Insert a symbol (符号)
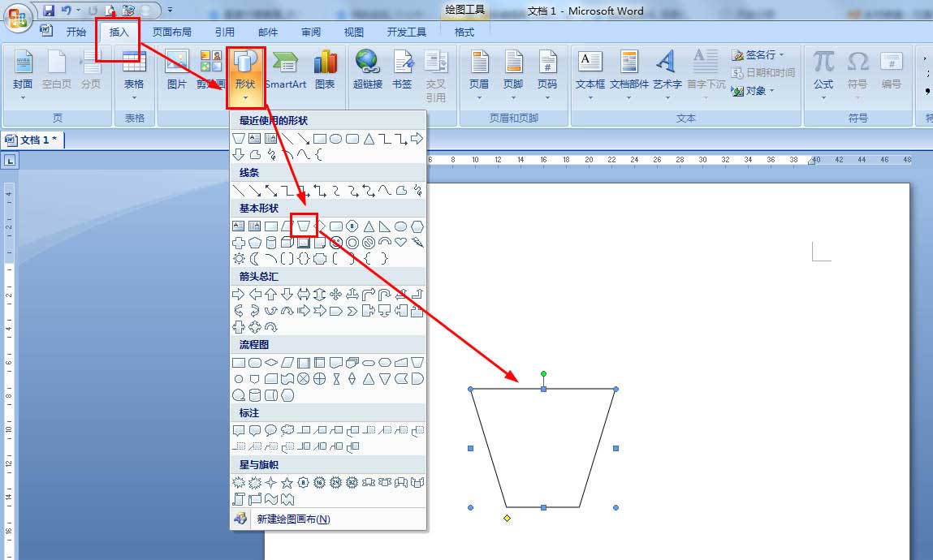Viewport: 933px width, 560px height. pos(857,75)
